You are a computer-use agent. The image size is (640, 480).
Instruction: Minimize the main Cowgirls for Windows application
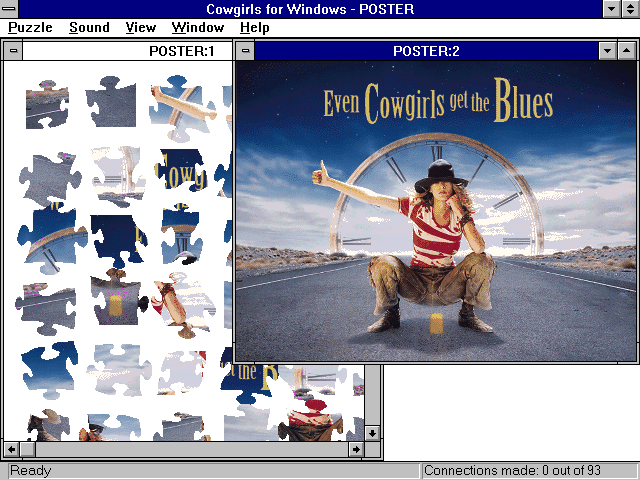612,9
